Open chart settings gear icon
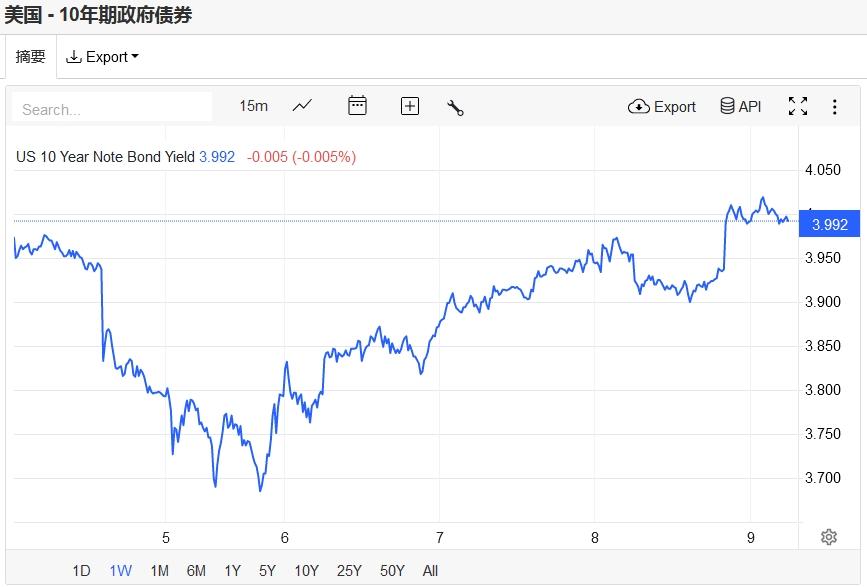The image size is (867, 587). coord(828,537)
